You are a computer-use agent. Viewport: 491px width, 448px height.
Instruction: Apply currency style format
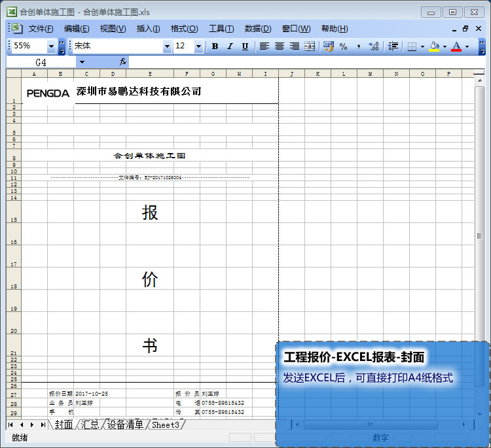[329, 46]
